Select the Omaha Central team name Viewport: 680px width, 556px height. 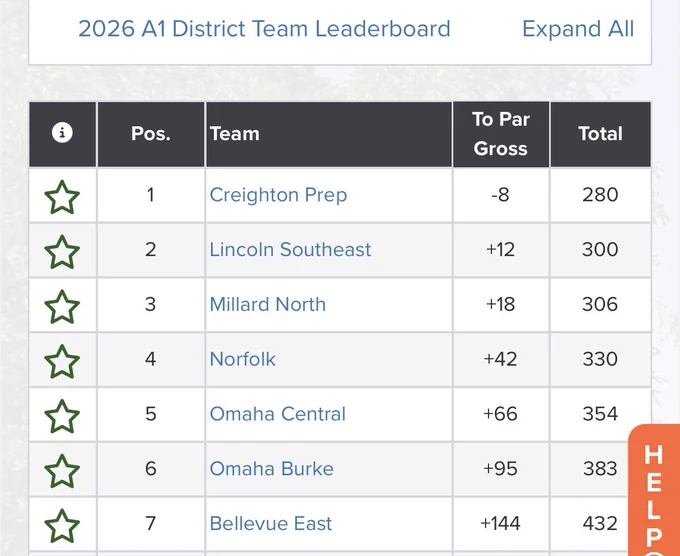coord(278,414)
